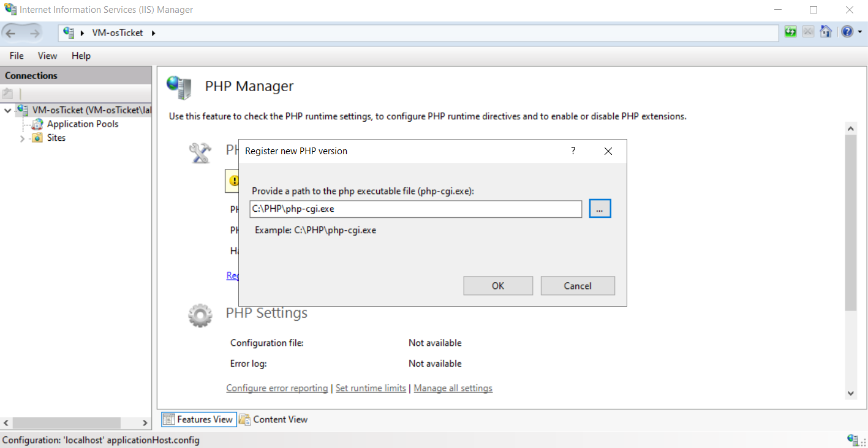Click the 'Example: C:\PHP\php-cgi.exe' text
Viewport: 868px width, 448px height.
(x=315, y=231)
